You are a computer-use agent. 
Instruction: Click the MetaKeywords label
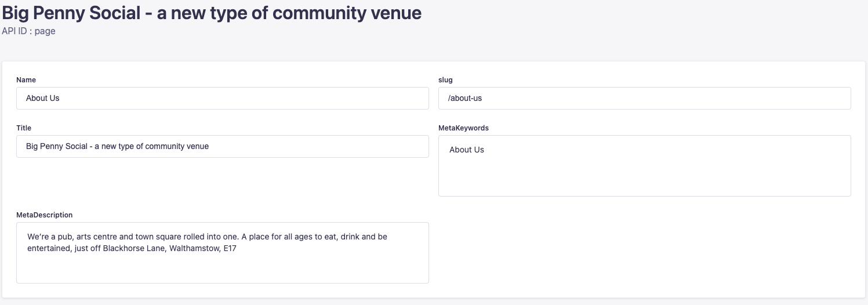point(463,128)
